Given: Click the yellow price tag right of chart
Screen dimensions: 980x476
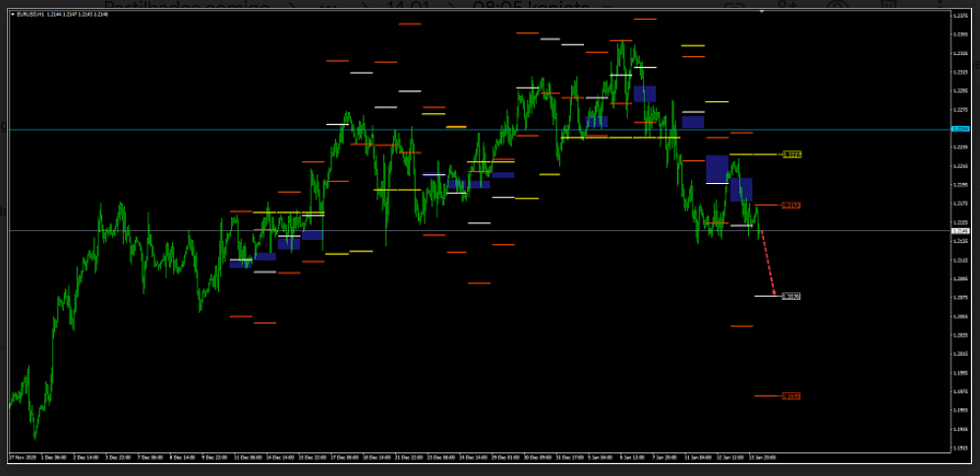Looking at the screenshot, I should coord(791,154).
